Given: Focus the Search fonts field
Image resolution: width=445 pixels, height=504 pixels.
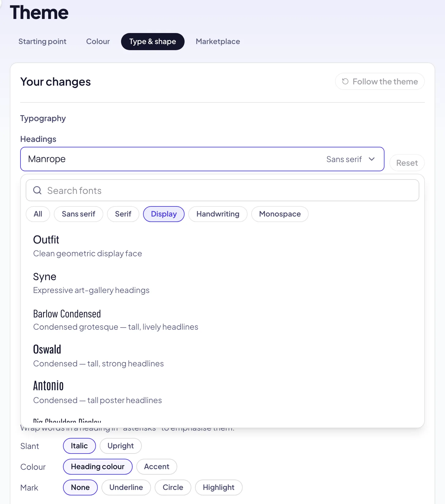Looking at the screenshot, I should (223, 190).
